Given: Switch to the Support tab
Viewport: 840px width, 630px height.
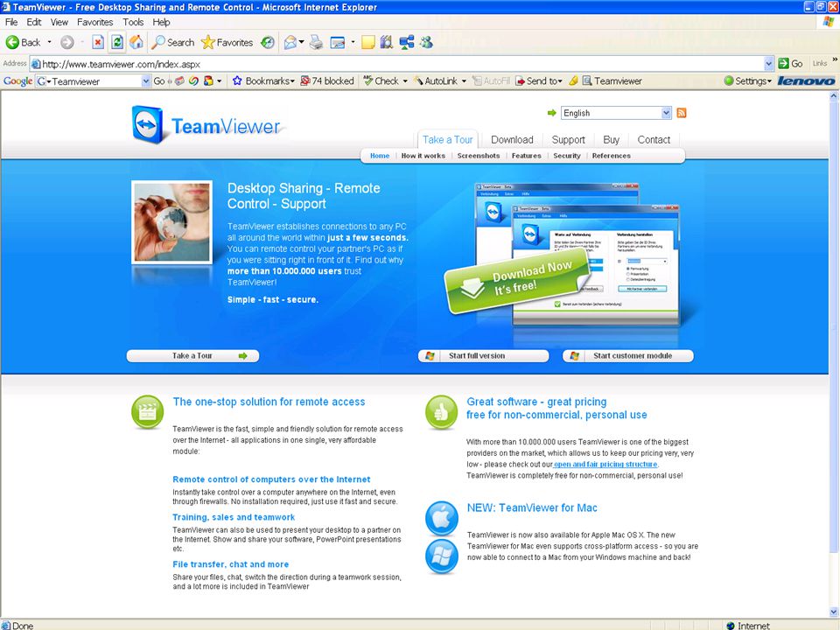Looking at the screenshot, I should 569,140.
